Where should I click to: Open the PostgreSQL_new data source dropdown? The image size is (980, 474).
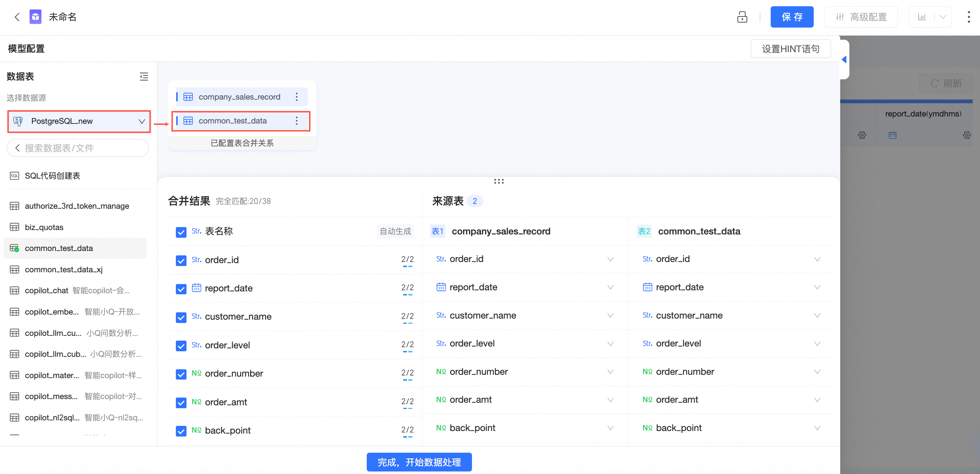[x=79, y=121]
